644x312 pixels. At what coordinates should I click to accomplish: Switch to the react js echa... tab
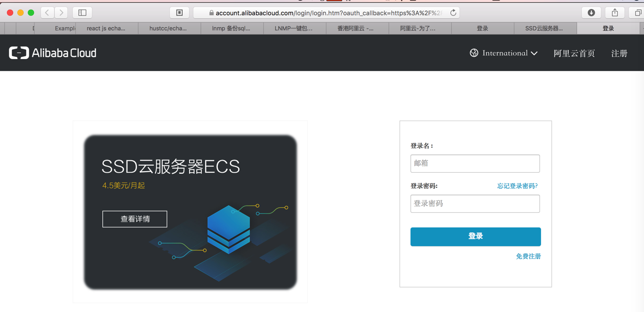(107, 28)
